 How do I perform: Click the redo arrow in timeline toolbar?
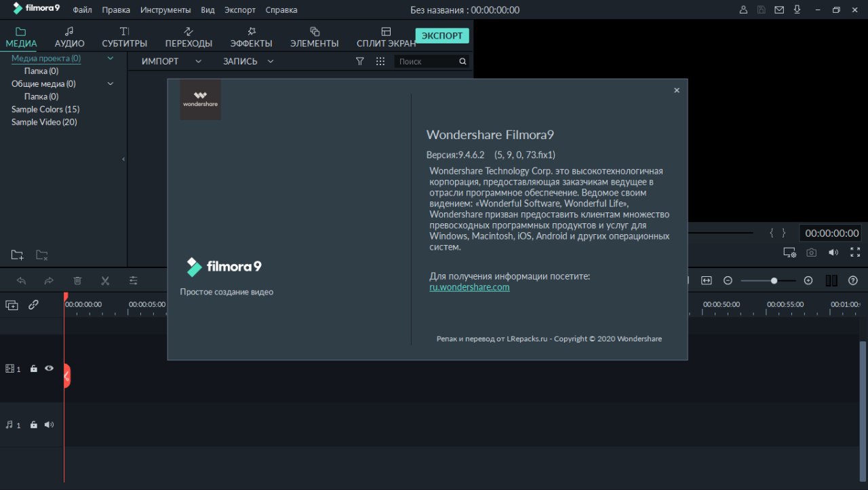point(49,280)
